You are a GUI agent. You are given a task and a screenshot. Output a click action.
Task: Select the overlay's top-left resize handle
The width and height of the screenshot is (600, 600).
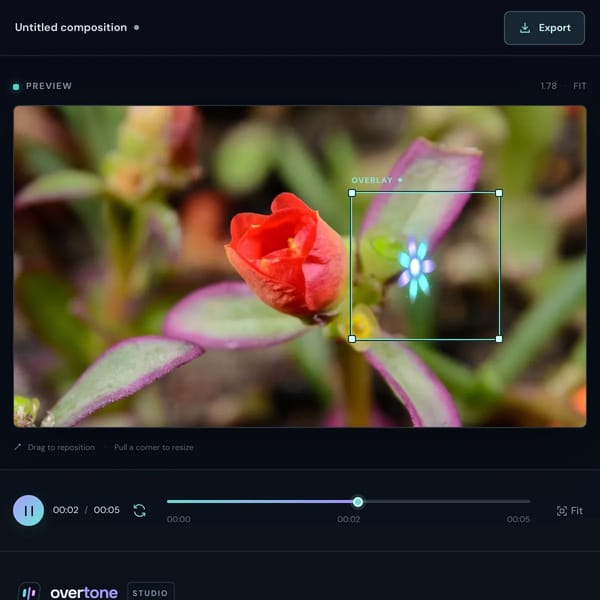(352, 193)
